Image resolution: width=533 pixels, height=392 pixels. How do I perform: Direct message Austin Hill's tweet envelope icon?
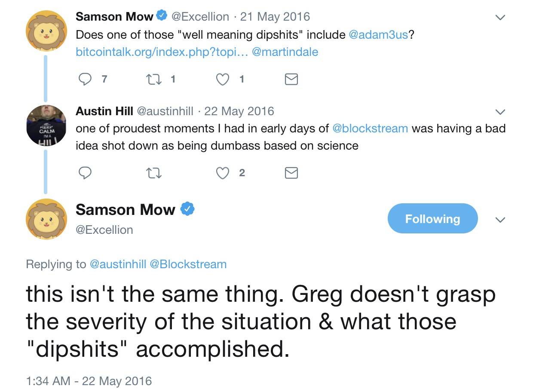291,173
